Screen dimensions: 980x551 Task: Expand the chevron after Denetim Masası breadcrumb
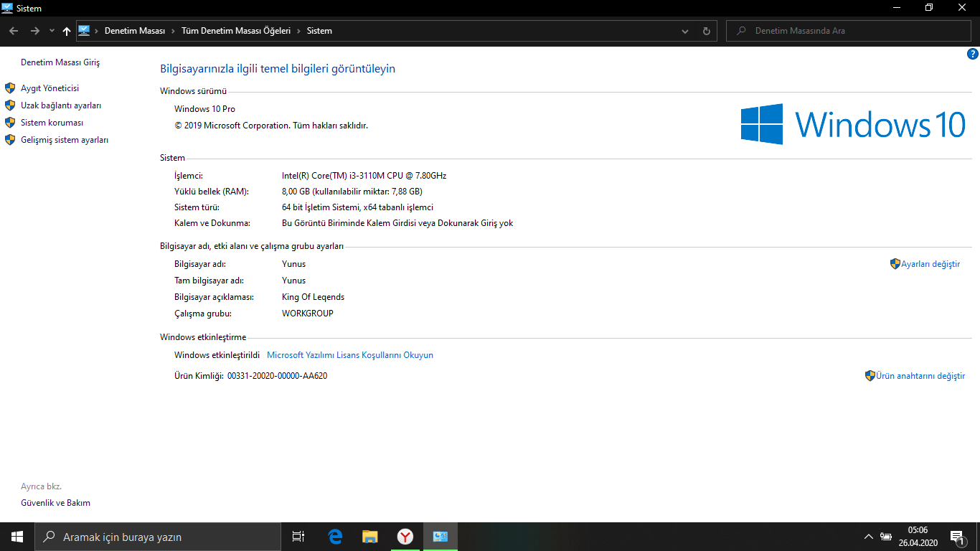coord(173,31)
